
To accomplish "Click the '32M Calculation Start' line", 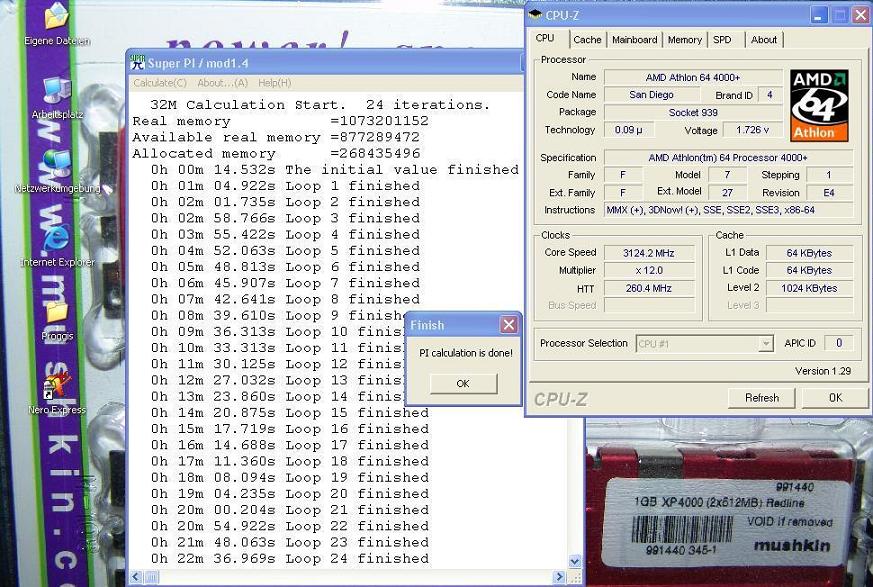I will (320, 105).
